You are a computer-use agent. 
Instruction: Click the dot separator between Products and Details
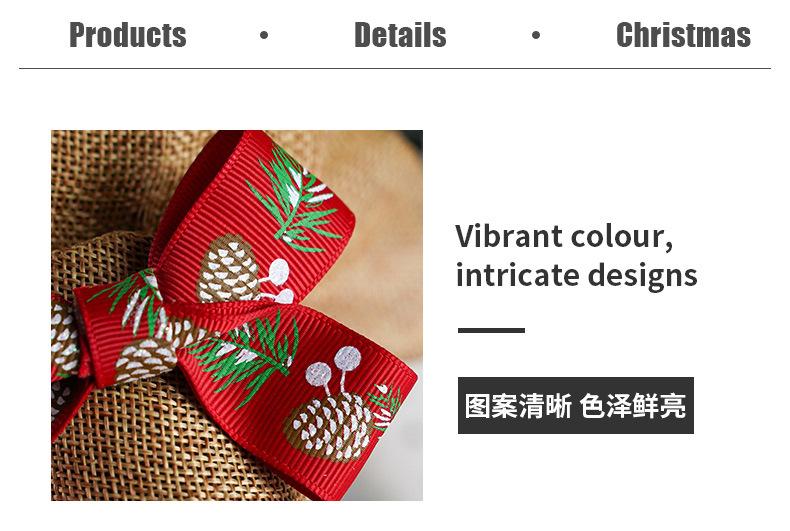264,35
